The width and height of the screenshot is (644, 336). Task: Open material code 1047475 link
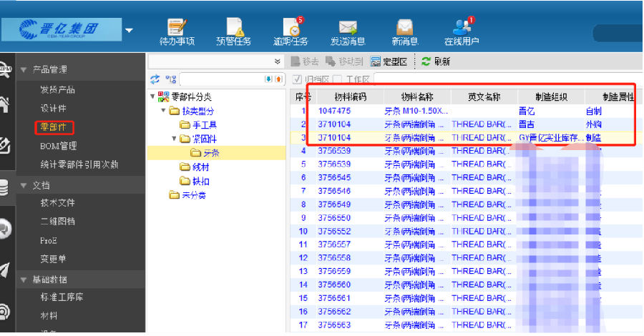point(334,111)
